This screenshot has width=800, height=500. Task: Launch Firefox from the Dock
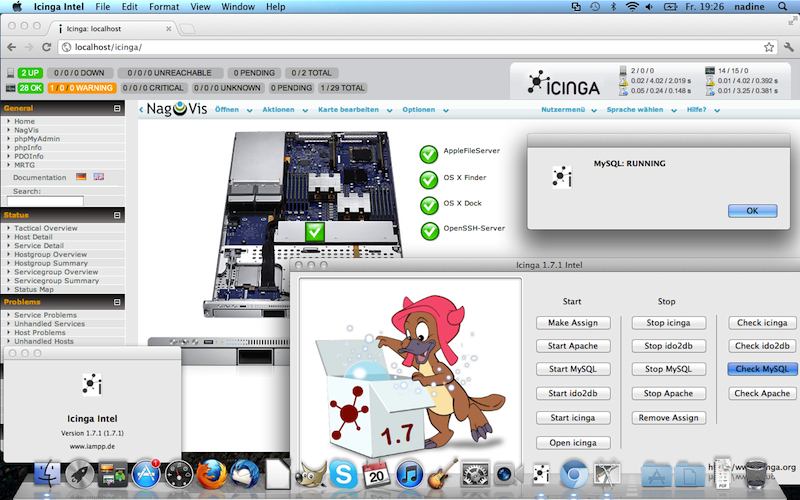[212, 475]
